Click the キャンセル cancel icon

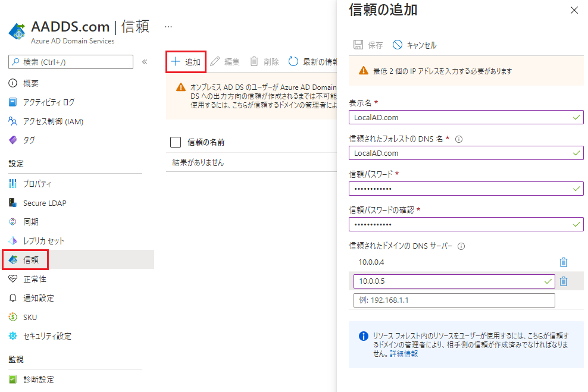click(398, 45)
